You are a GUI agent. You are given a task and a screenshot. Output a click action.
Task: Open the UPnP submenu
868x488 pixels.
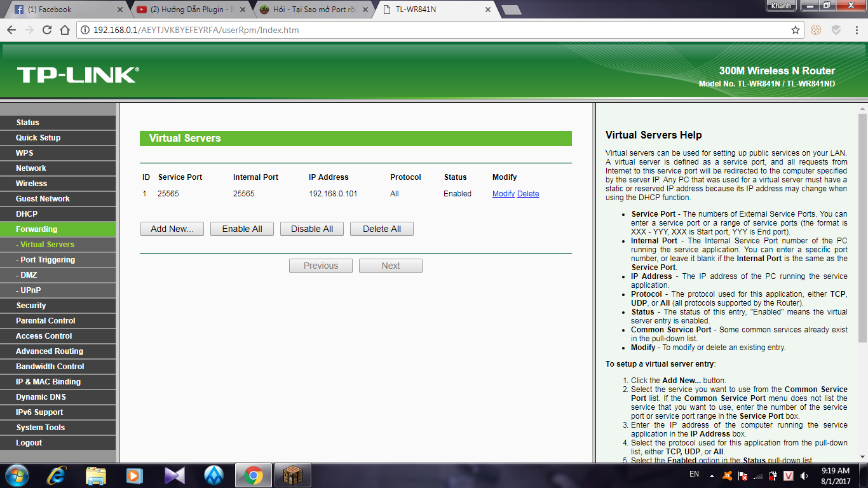[x=58, y=290]
